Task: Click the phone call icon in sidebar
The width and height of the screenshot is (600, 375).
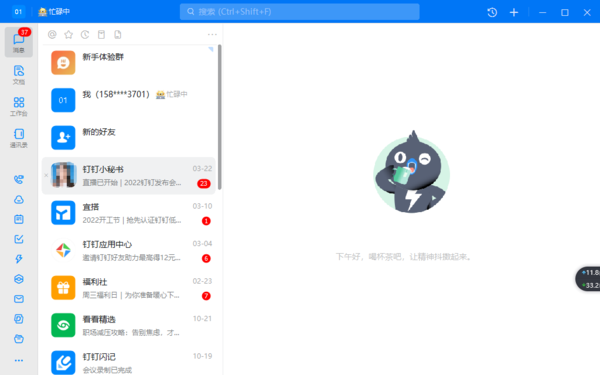Action: click(x=19, y=179)
